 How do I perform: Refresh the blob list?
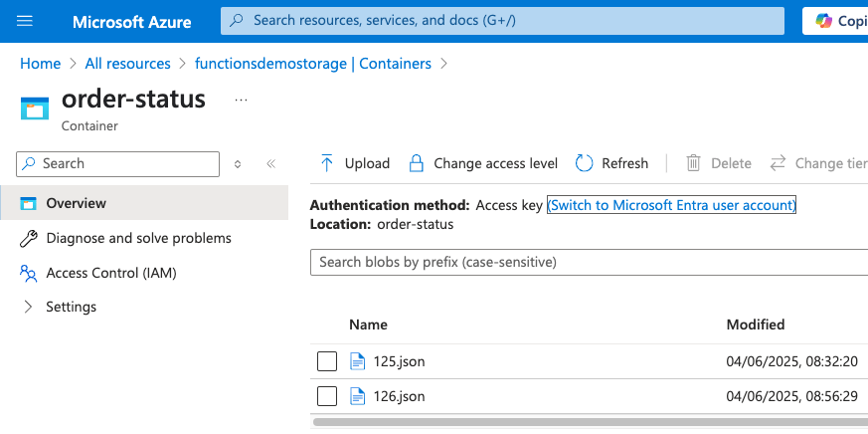(x=611, y=163)
